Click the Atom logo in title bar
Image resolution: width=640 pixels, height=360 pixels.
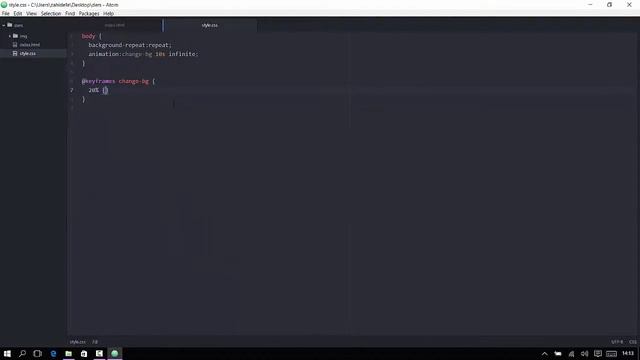pos(4,4)
